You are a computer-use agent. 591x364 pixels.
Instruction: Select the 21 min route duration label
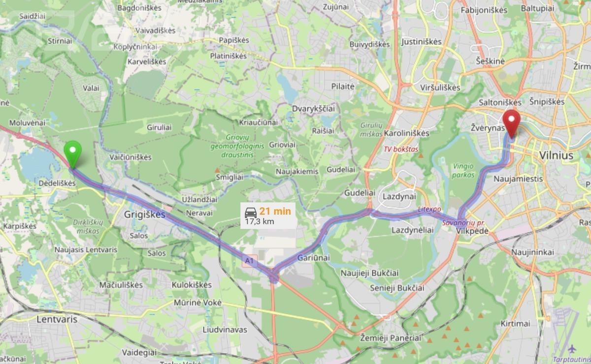coord(275,212)
